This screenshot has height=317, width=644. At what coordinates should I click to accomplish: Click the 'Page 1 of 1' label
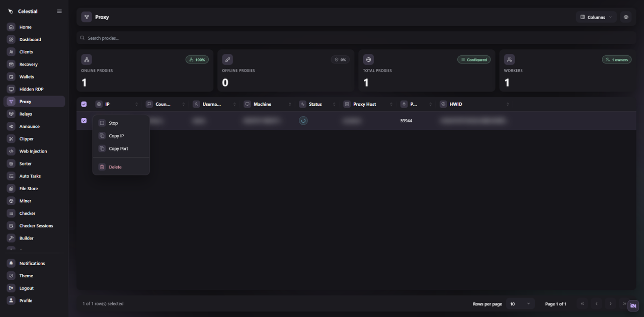pyautogui.click(x=555, y=304)
